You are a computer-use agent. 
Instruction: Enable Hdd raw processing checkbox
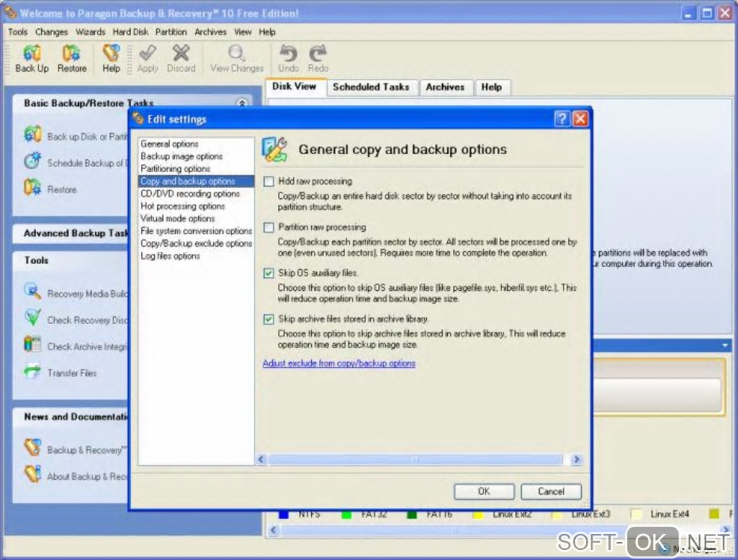(268, 182)
